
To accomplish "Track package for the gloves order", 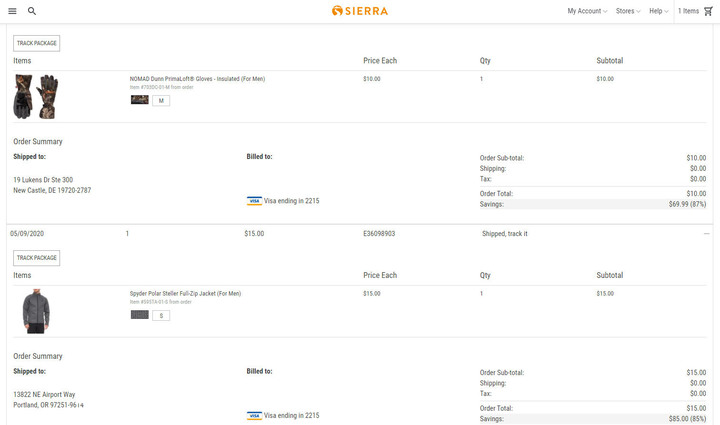I will coord(37,43).
